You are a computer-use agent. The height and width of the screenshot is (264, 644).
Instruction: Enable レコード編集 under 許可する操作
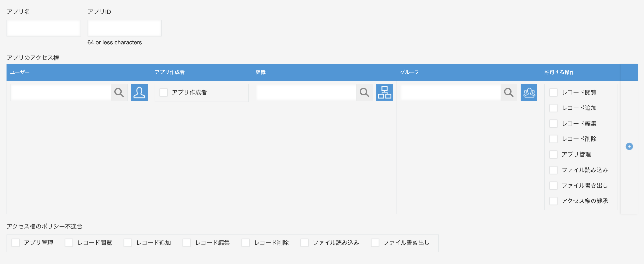553,123
